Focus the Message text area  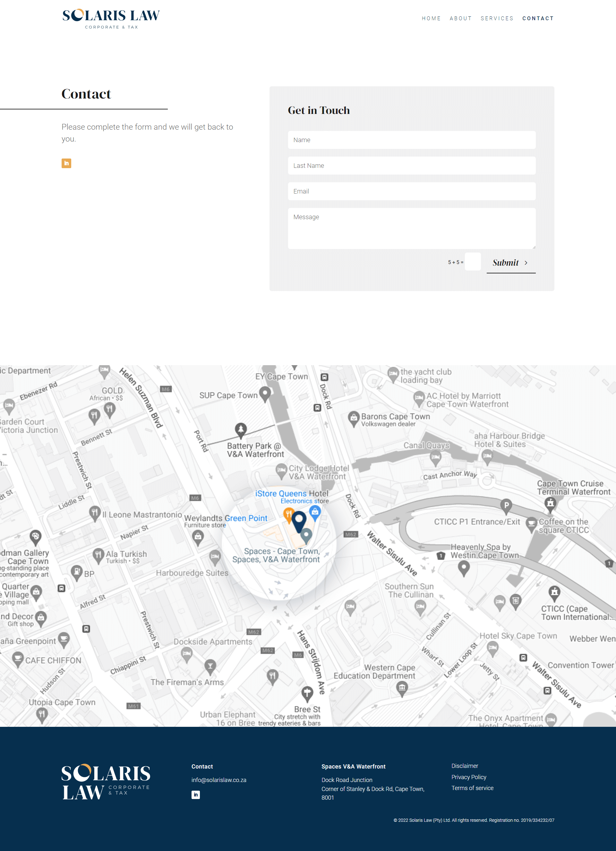412,228
